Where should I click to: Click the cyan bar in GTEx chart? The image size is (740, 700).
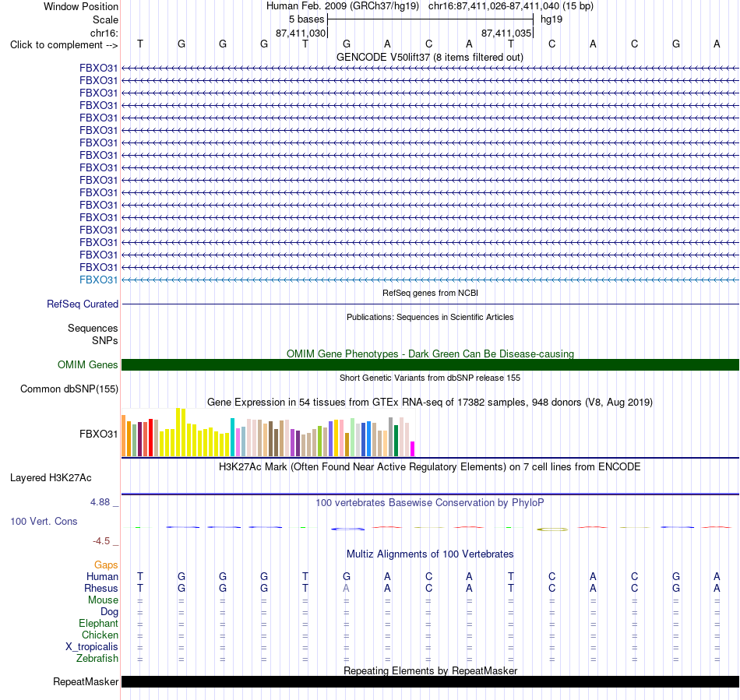pos(232,437)
